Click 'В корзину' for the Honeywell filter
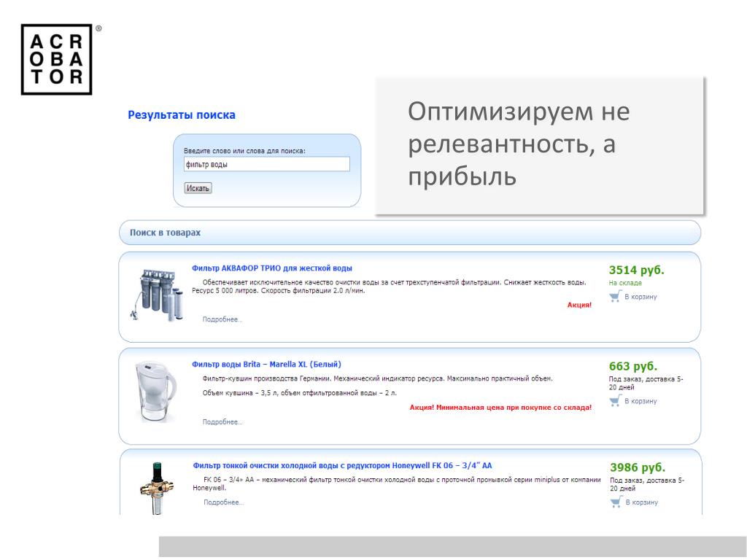The image size is (747, 560). 642,502
